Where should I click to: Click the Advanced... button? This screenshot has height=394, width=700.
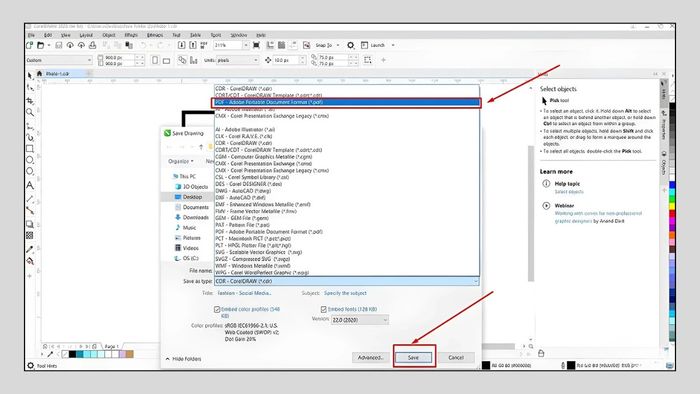[371, 357]
